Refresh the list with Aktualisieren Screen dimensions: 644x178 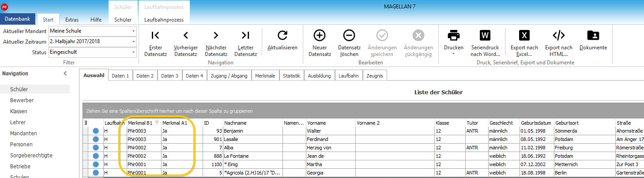pyautogui.click(x=282, y=40)
